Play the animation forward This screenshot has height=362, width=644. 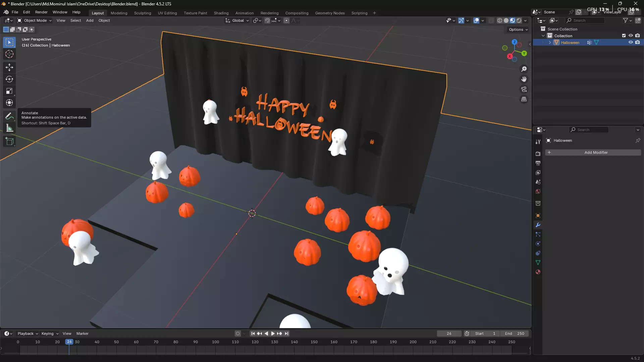coord(273,334)
